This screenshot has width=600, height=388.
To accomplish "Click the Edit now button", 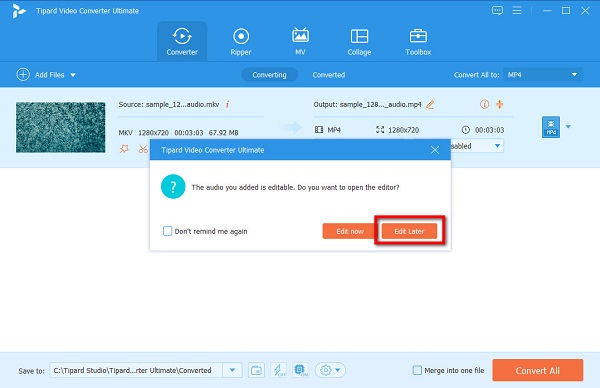I will coord(350,231).
